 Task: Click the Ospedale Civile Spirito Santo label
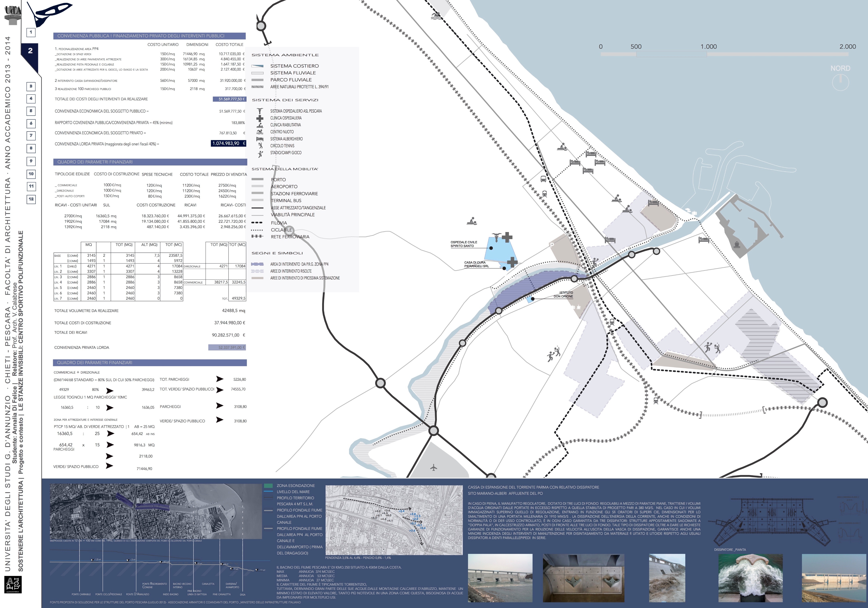click(x=464, y=244)
